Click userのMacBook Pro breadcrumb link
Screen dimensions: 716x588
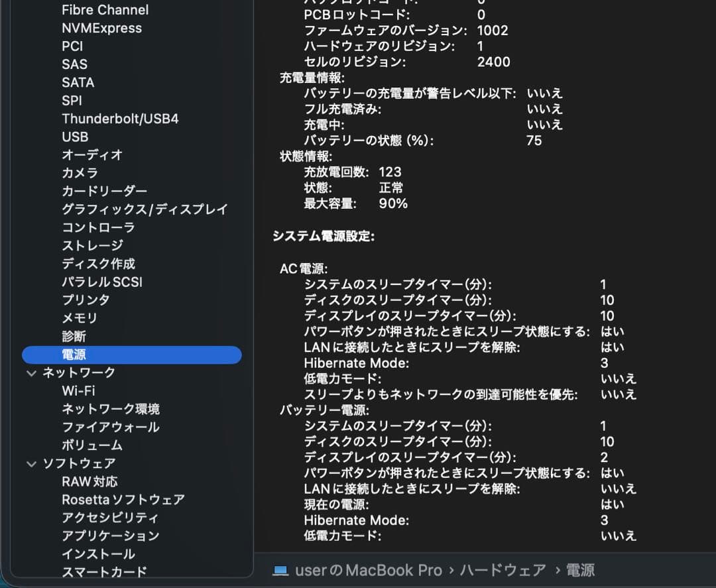pos(368,569)
